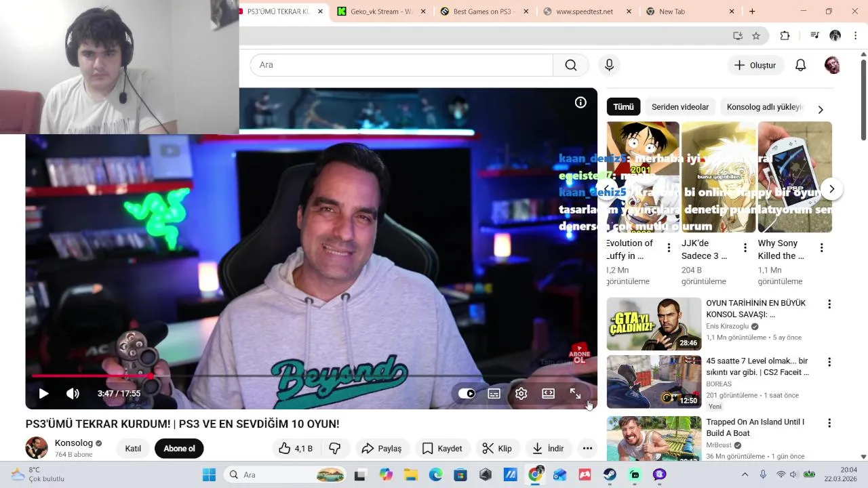The height and width of the screenshot is (488, 868).
Task: Switch to the New Tab browser tab
Action: coord(690,12)
